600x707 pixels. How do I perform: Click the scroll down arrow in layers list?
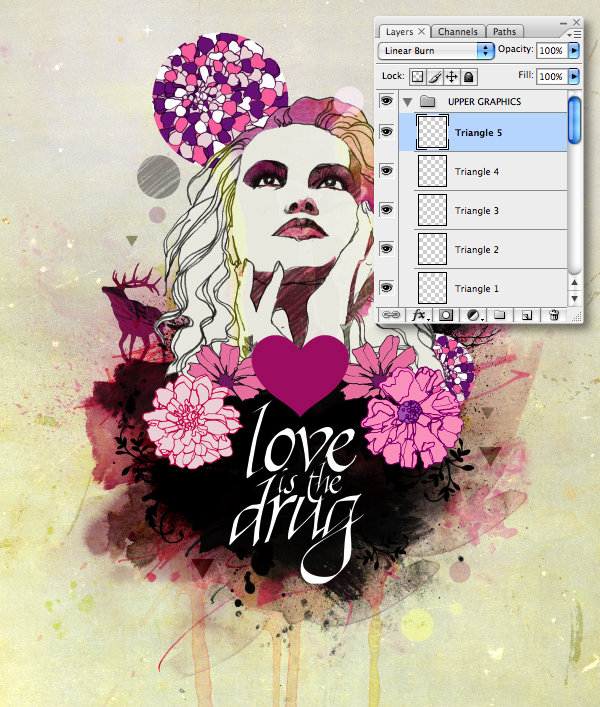[x=574, y=298]
